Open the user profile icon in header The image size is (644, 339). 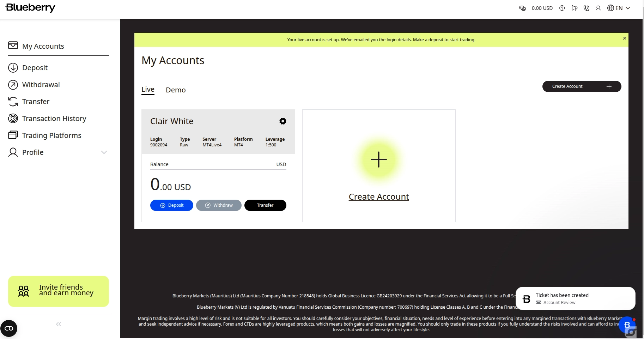598,8
